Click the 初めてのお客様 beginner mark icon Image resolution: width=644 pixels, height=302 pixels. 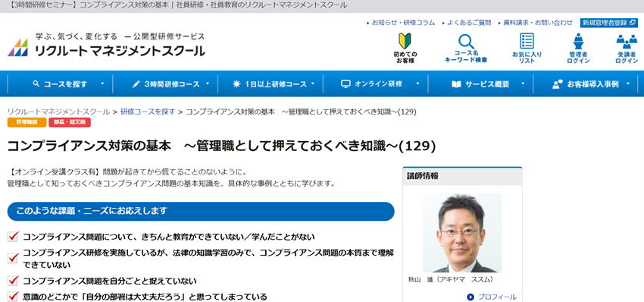(405, 41)
